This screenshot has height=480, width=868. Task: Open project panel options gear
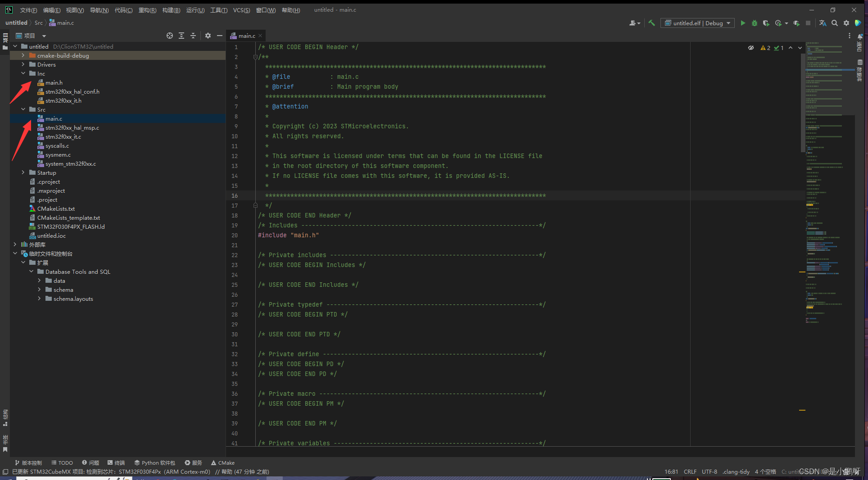[x=208, y=36]
